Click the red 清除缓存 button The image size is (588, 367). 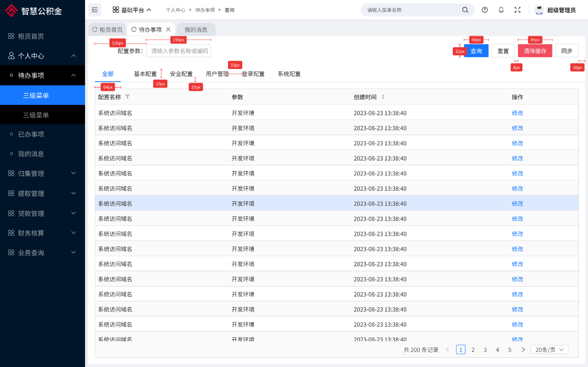[x=535, y=51]
